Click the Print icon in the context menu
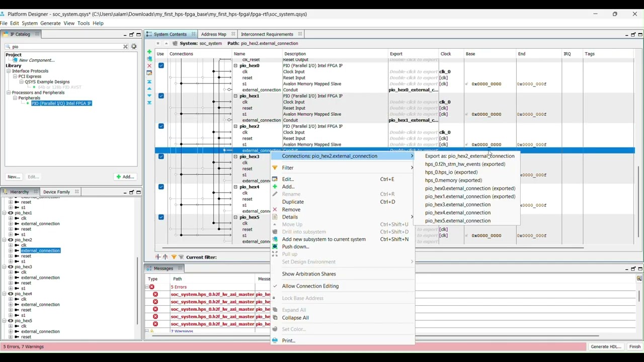Image resolution: width=644 pixels, height=362 pixels. tap(275, 340)
